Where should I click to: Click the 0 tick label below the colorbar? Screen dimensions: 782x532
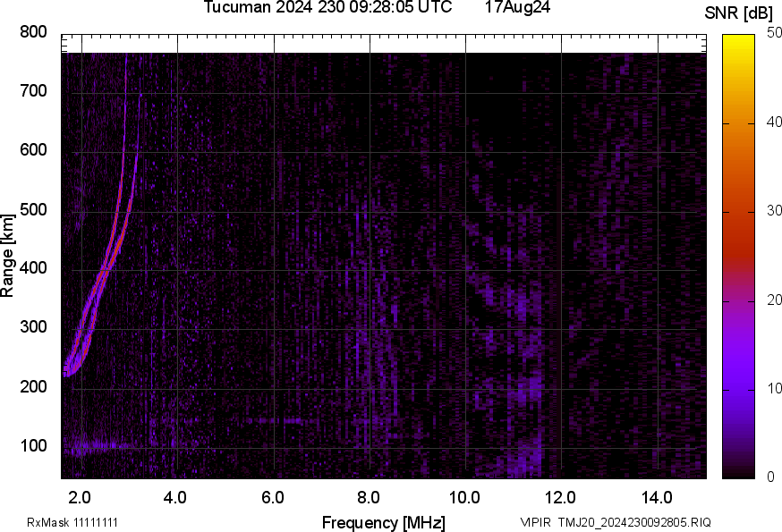click(770, 477)
